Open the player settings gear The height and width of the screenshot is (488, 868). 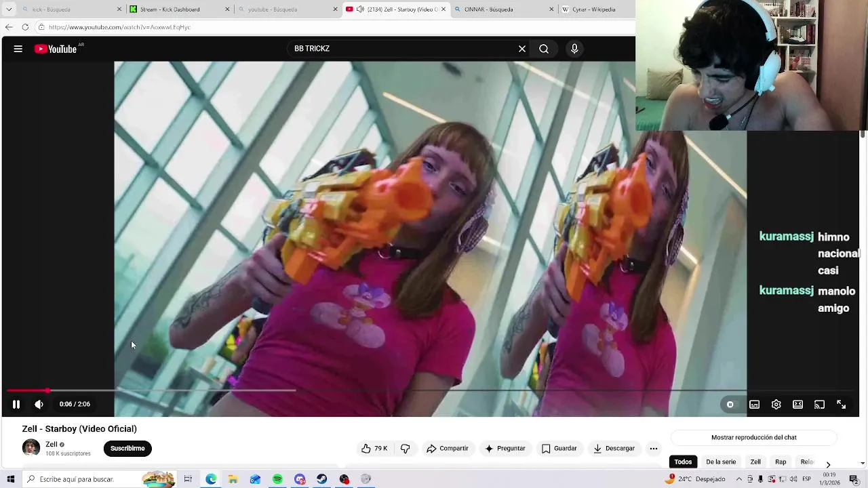(776, 405)
